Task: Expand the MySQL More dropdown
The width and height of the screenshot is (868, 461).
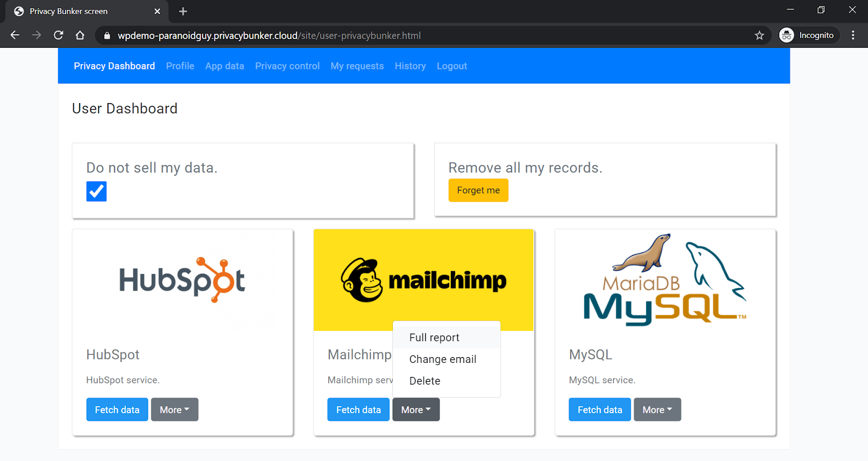Action: tap(657, 410)
